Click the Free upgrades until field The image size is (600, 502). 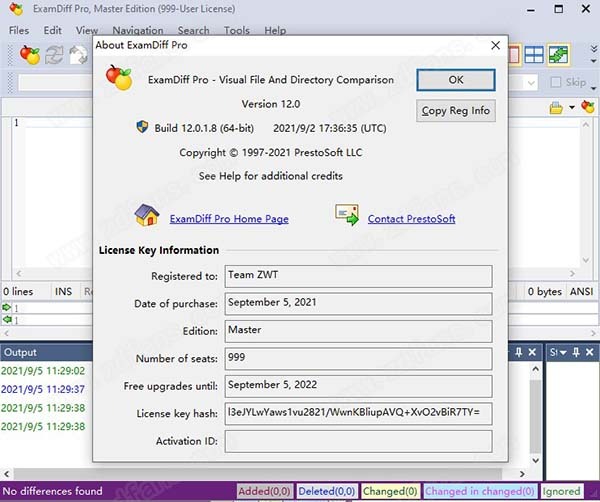click(358, 386)
